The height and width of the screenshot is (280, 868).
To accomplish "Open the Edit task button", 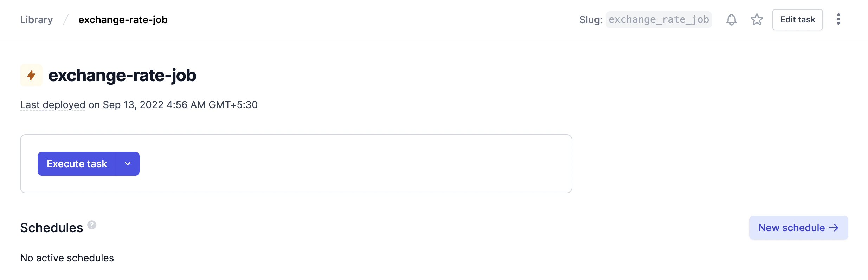I will (797, 20).
